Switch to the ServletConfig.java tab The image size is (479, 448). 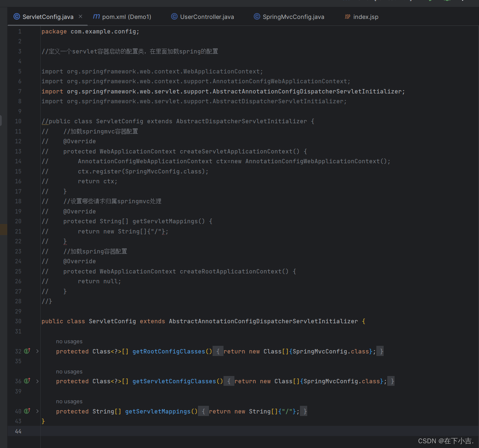click(48, 17)
